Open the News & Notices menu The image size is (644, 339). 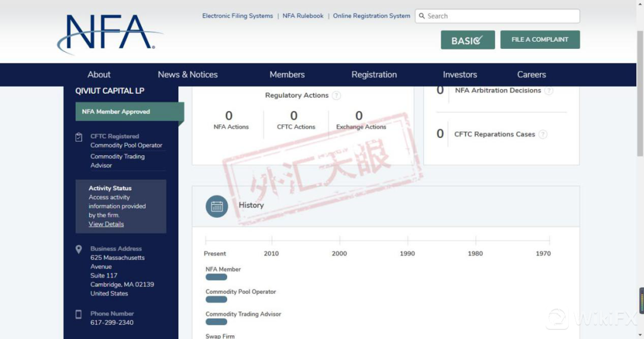pos(188,75)
